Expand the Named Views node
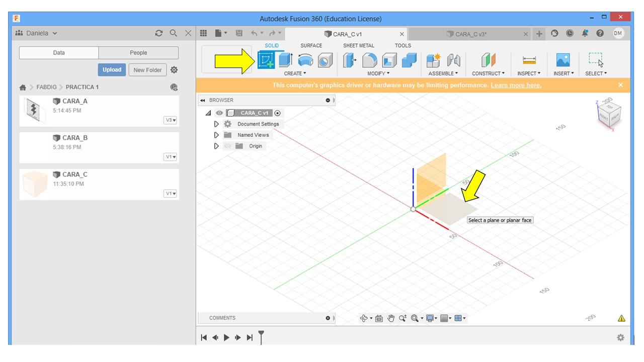The width and height of the screenshot is (644, 362). [x=217, y=135]
